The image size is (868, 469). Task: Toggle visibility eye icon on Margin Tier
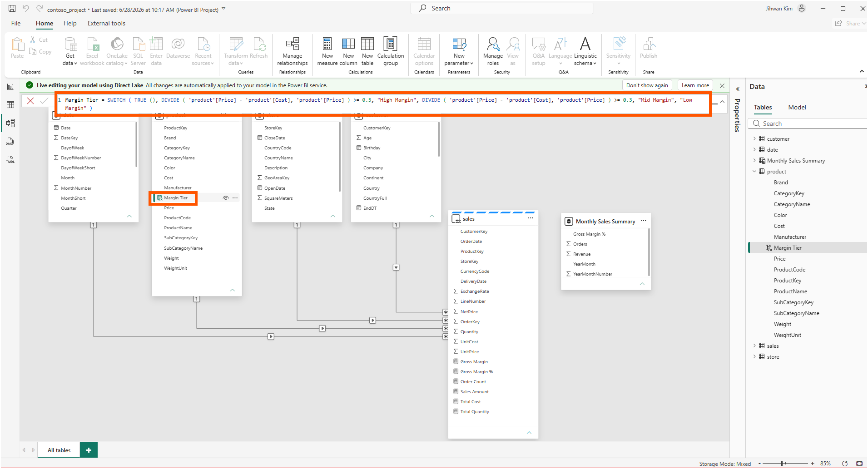pyautogui.click(x=225, y=198)
